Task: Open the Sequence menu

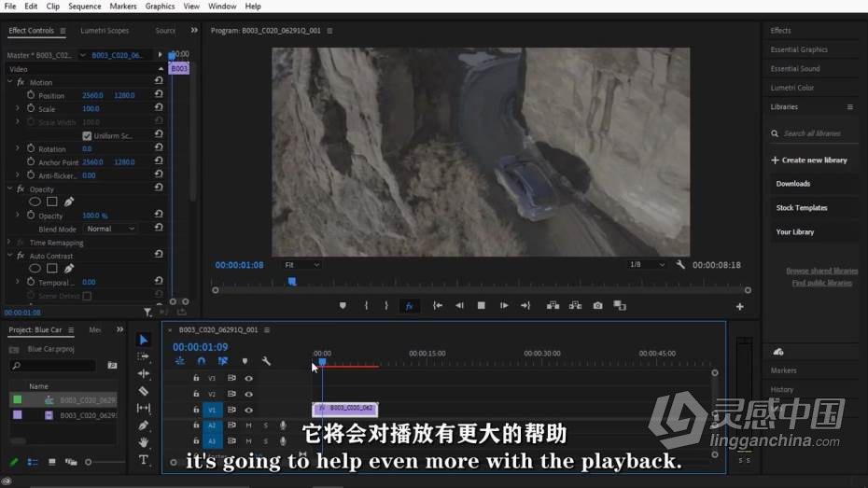Action: [85, 7]
